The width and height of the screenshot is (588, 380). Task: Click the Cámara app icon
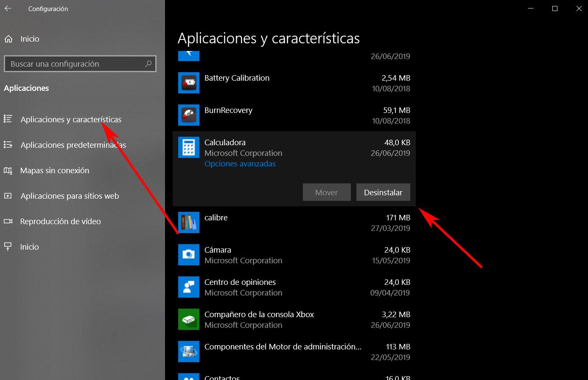pyautogui.click(x=189, y=255)
